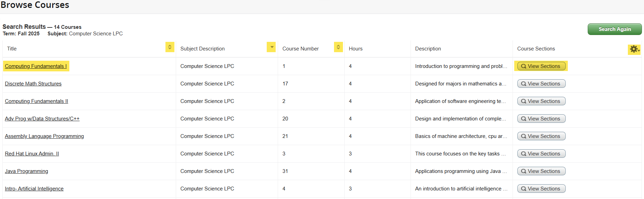Click the Description column header

pyautogui.click(x=428, y=49)
